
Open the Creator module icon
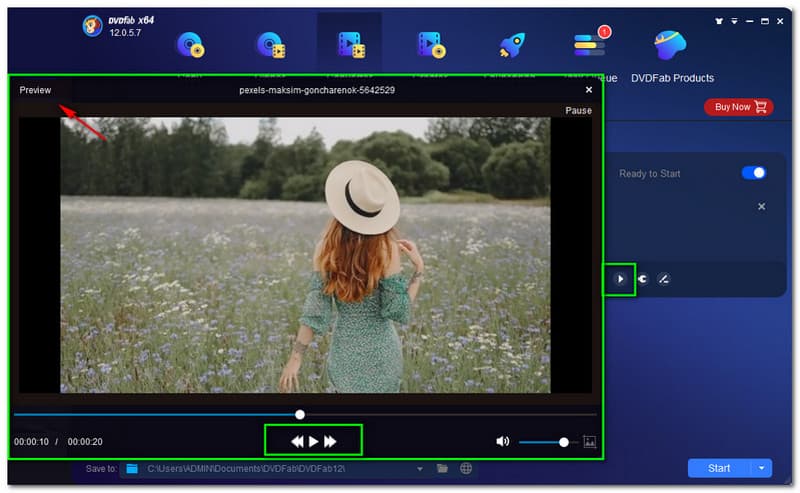point(431,44)
